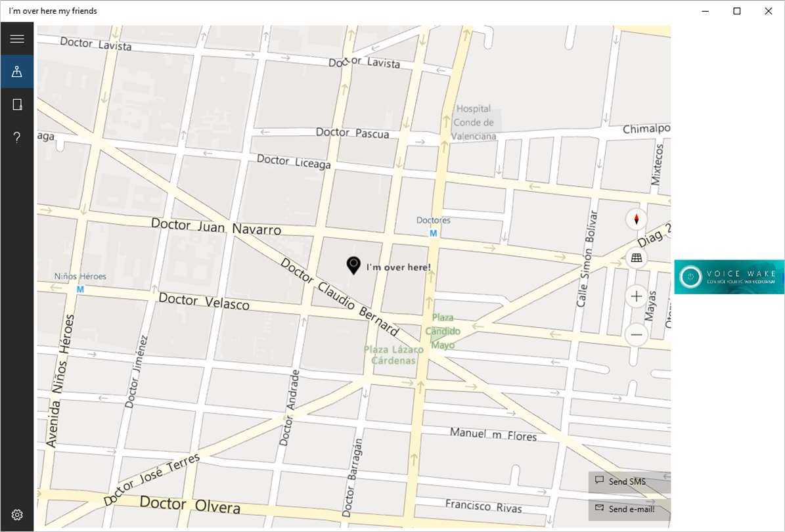Open the help question mark icon

17,138
